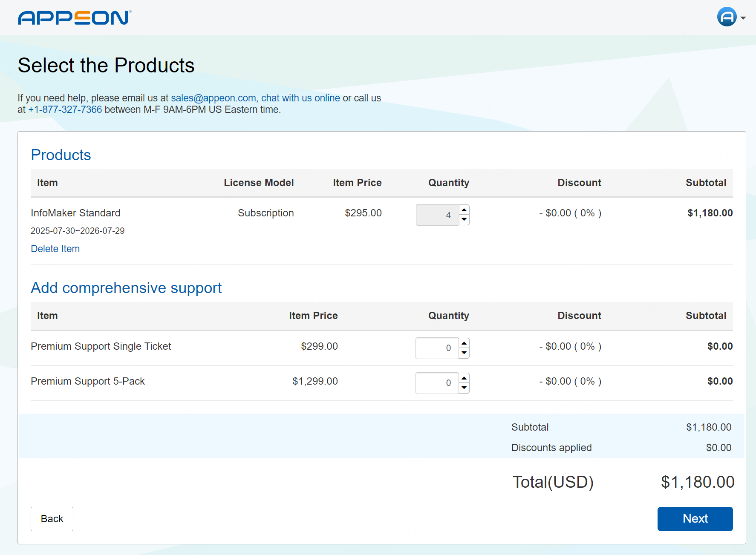Viewport: 756px width, 555px height.
Task: Expand the account dropdown caret
Action: click(743, 18)
